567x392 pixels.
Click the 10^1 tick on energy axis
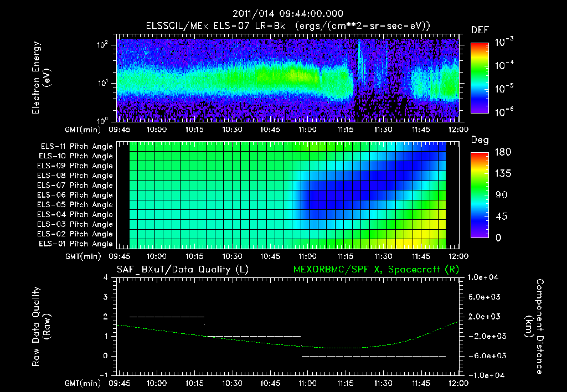[x=102, y=83]
